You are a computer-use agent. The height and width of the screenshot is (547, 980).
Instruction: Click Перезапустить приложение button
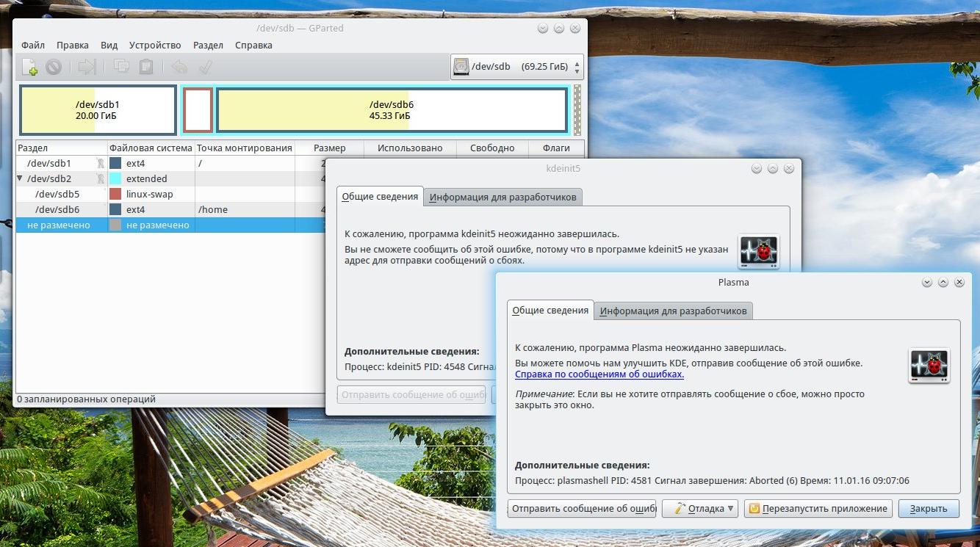point(818,508)
